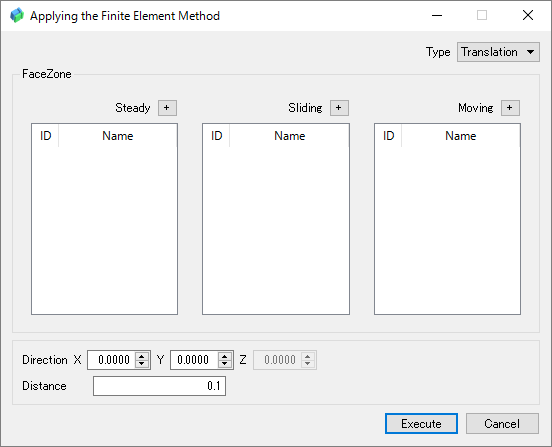Increase the Direction X value with up arrow
The height and width of the screenshot is (447, 552).
(142, 356)
